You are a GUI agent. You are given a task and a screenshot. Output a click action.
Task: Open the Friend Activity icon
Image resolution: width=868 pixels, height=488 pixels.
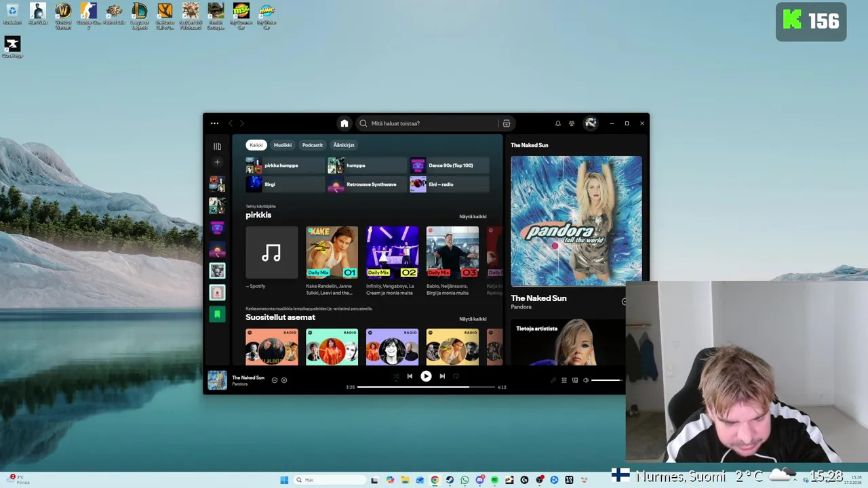click(572, 123)
